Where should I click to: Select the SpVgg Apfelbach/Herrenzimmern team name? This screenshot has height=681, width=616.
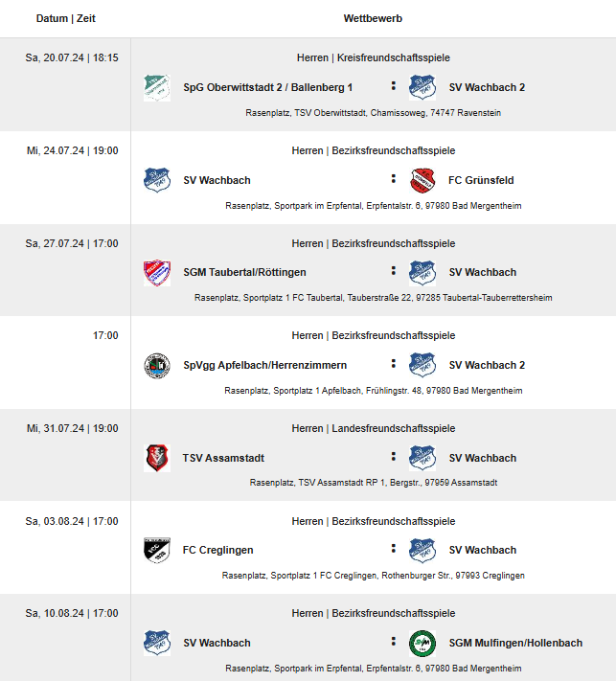tap(265, 365)
